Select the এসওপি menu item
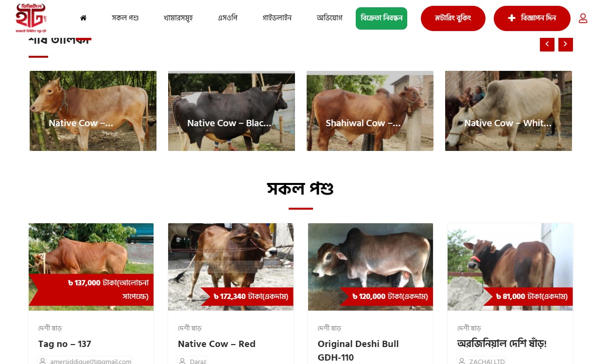Image resolution: width=589 pixels, height=364 pixels. coord(227,18)
